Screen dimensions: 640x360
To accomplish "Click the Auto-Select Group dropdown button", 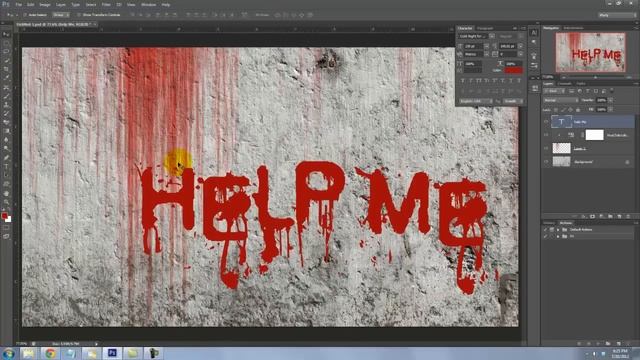I will tap(61, 15).
